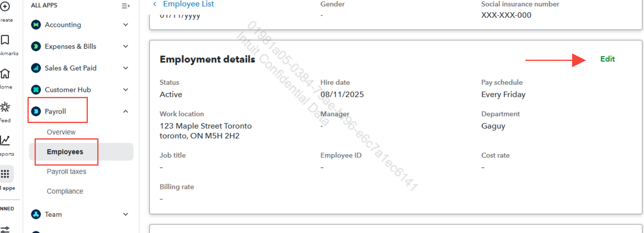
Task: Click the Customer Hub app icon
Action: tap(36, 89)
